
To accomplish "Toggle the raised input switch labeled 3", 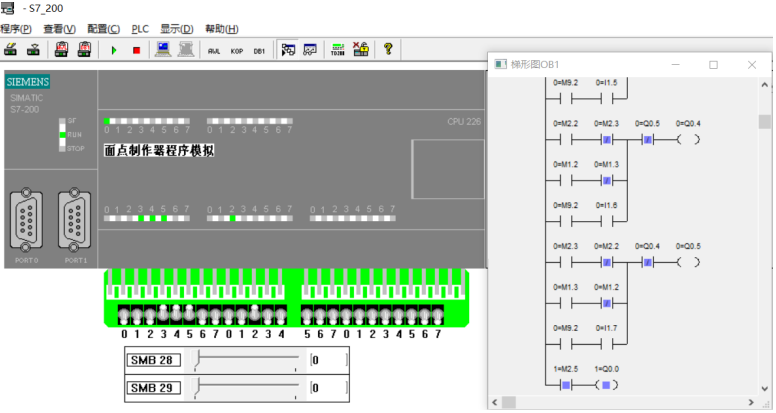I will pos(163,314).
